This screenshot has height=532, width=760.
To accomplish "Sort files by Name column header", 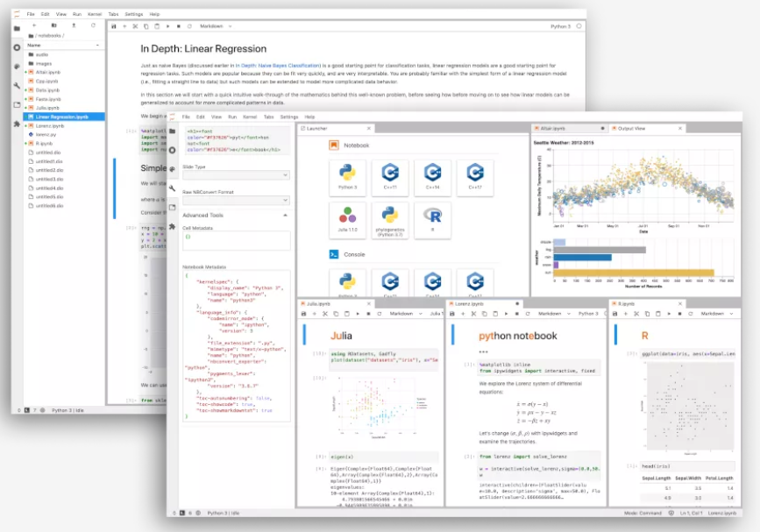I will [x=64, y=45].
